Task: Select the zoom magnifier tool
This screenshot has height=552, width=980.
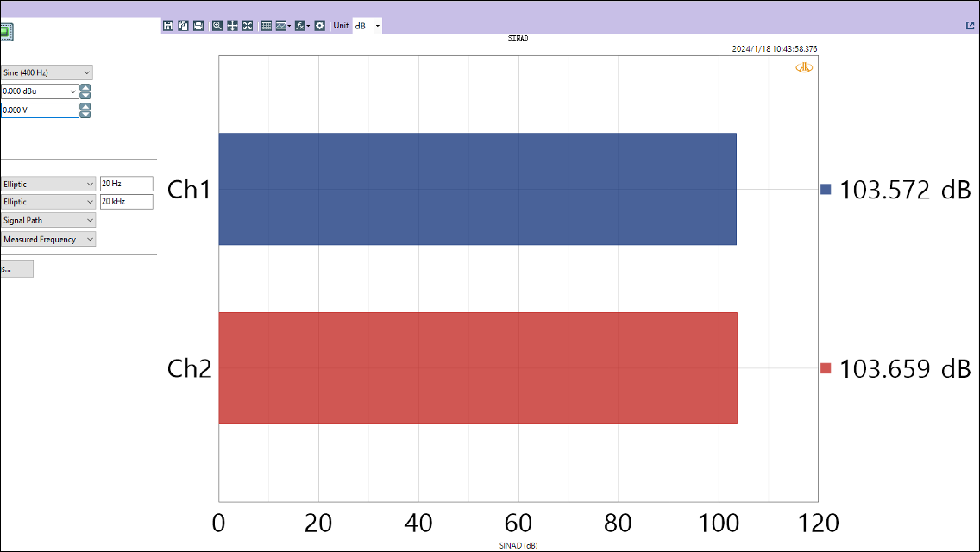Action: point(217,26)
